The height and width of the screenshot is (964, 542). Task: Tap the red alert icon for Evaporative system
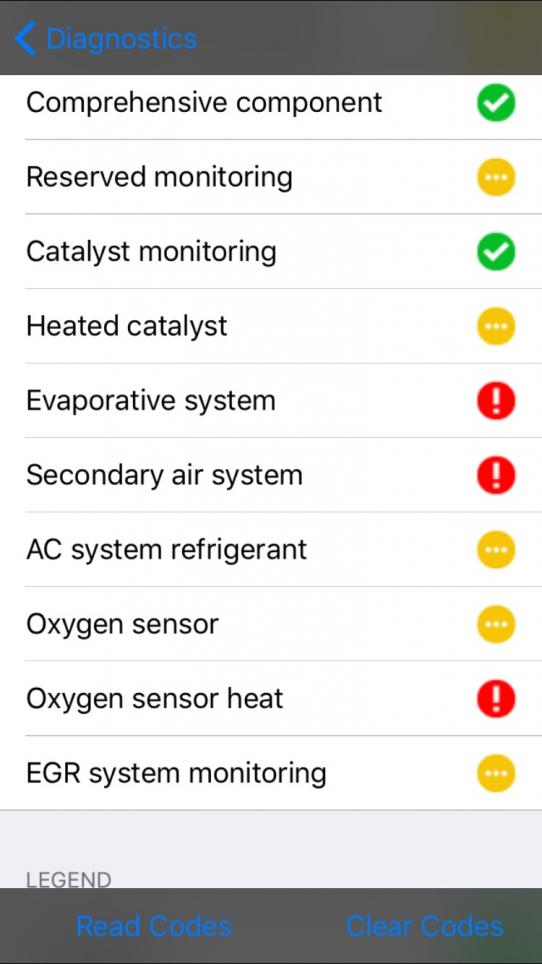coord(496,400)
